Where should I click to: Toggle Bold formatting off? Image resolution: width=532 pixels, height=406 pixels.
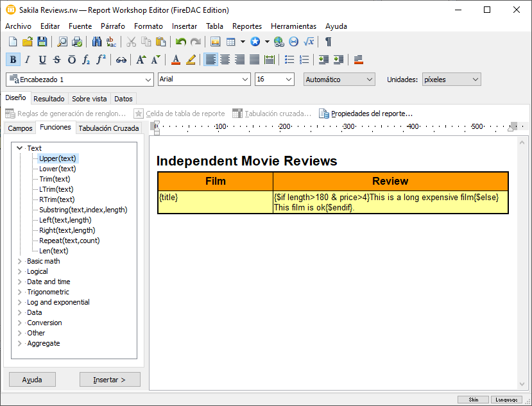pyautogui.click(x=13, y=60)
